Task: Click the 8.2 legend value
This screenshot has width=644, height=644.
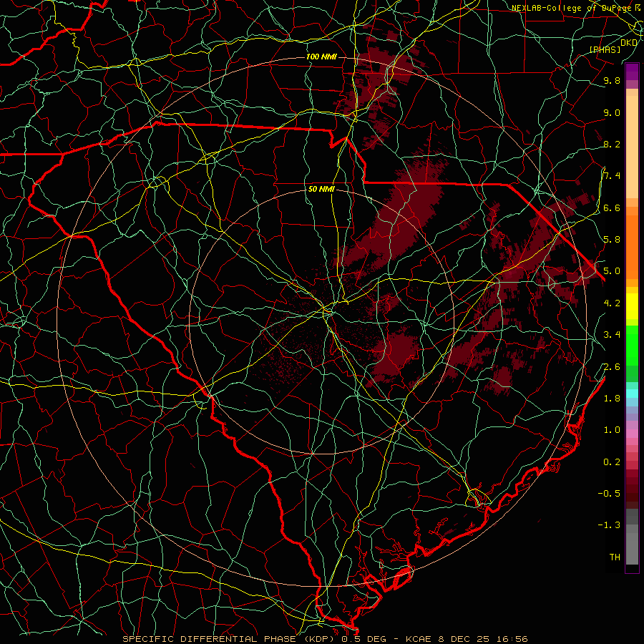Action: point(612,144)
